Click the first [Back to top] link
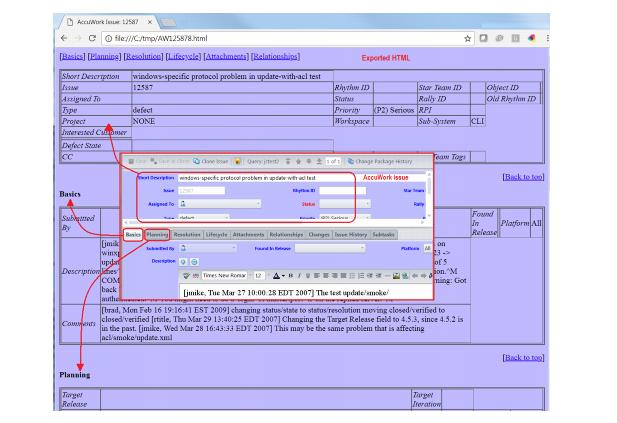Screen dimensions: 617x423 coord(523,176)
